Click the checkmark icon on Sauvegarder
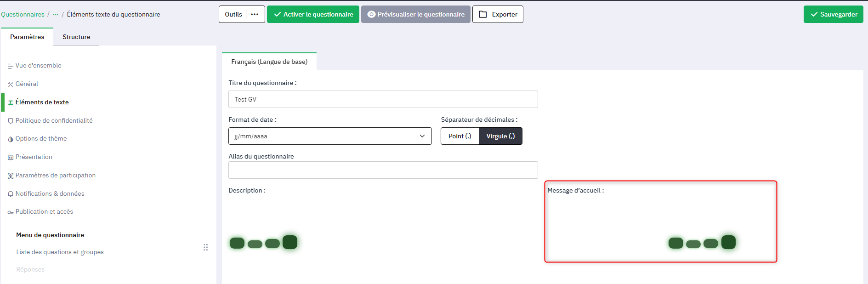This screenshot has height=284, width=868. (814, 14)
